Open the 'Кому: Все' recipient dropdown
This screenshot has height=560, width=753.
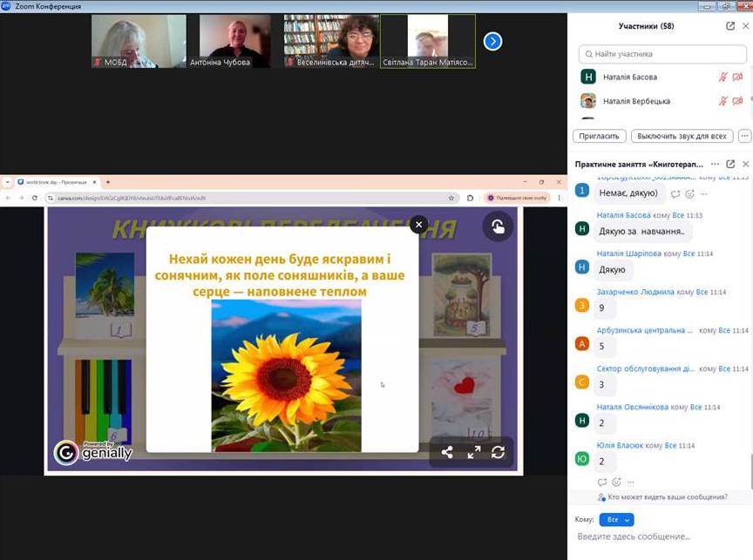616,519
